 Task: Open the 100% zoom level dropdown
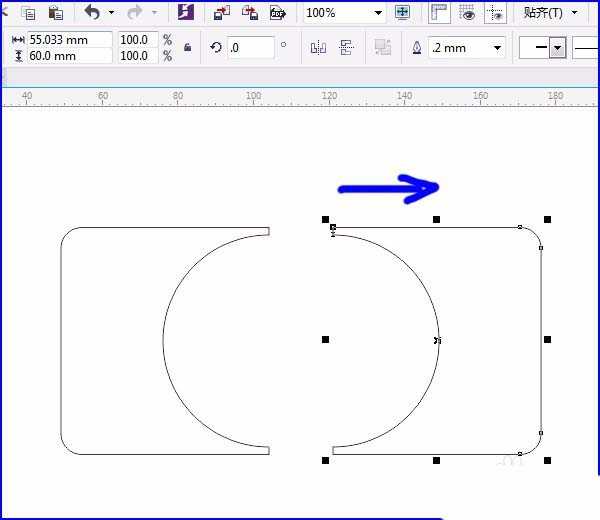pyautogui.click(x=378, y=13)
